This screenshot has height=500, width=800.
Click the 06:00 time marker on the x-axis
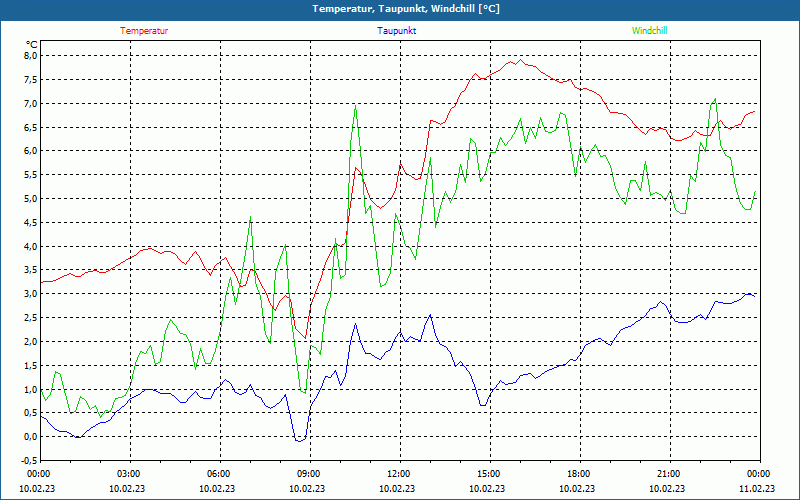click(219, 474)
